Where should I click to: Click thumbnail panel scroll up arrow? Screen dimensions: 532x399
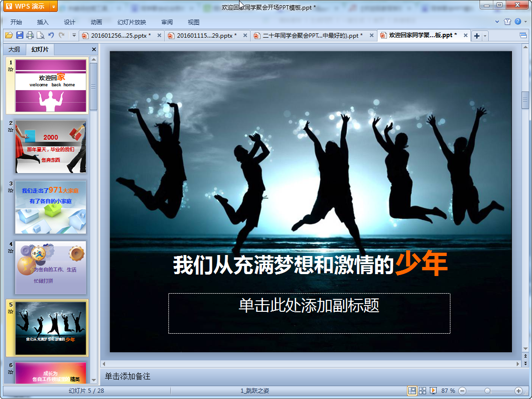point(94,59)
